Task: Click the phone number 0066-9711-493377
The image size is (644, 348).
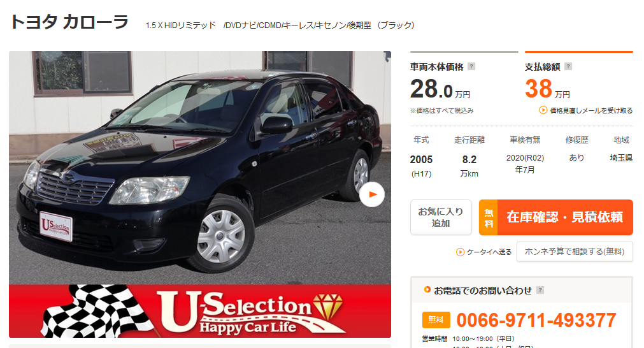Action: coord(536,320)
